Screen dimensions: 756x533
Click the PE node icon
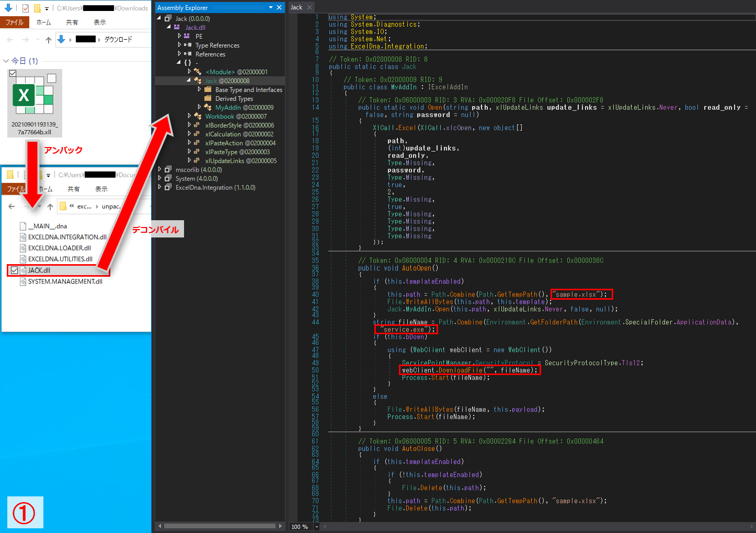click(187, 36)
